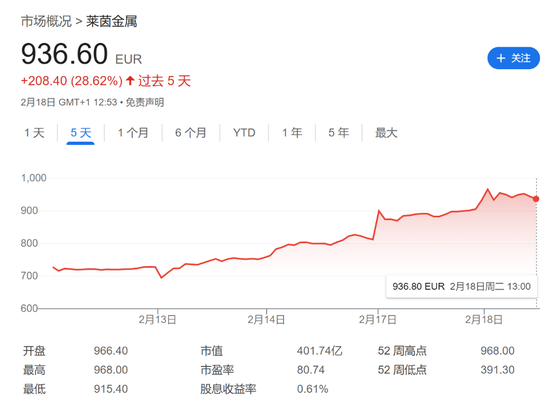Click the 800 y-axis label
Screen dimensions: 550x403
pos(29,243)
